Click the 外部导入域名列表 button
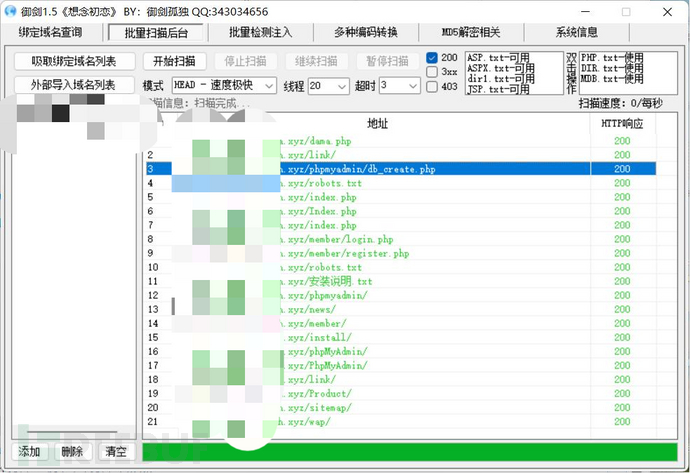The width and height of the screenshot is (690, 473). [74, 84]
